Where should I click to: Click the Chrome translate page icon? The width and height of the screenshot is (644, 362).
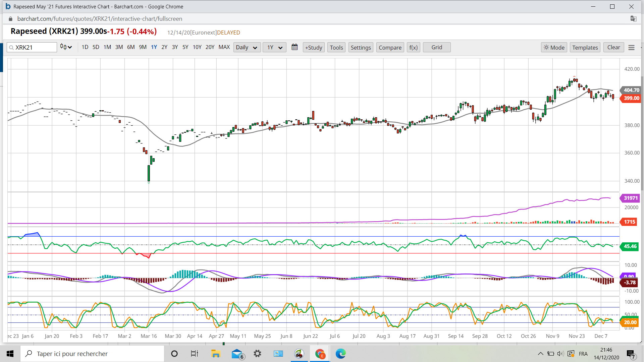(633, 19)
